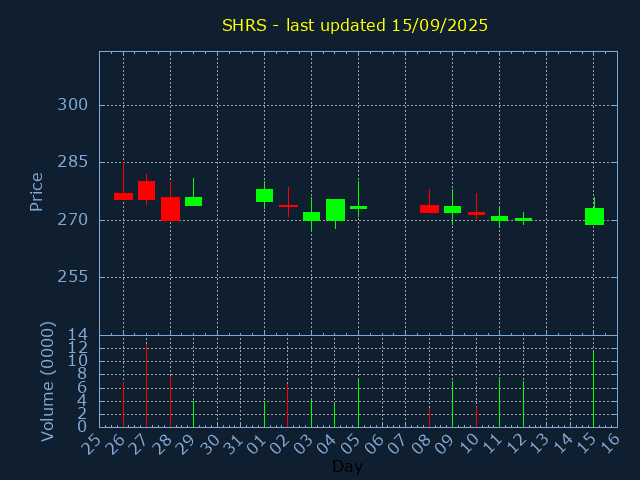Click the red volume bar for day 28
Viewport: 640px width, 480px height.
(171, 401)
